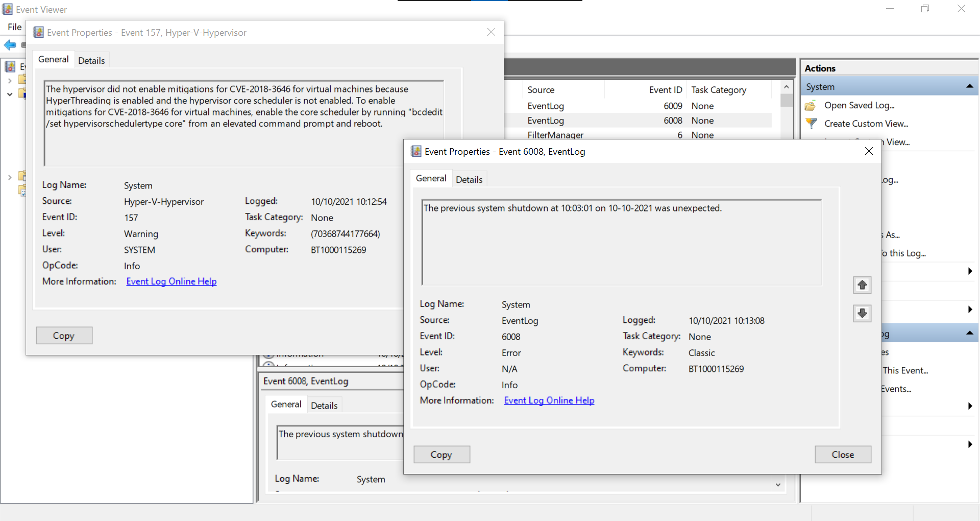Close the Event 6008 Properties dialog

coord(843,454)
